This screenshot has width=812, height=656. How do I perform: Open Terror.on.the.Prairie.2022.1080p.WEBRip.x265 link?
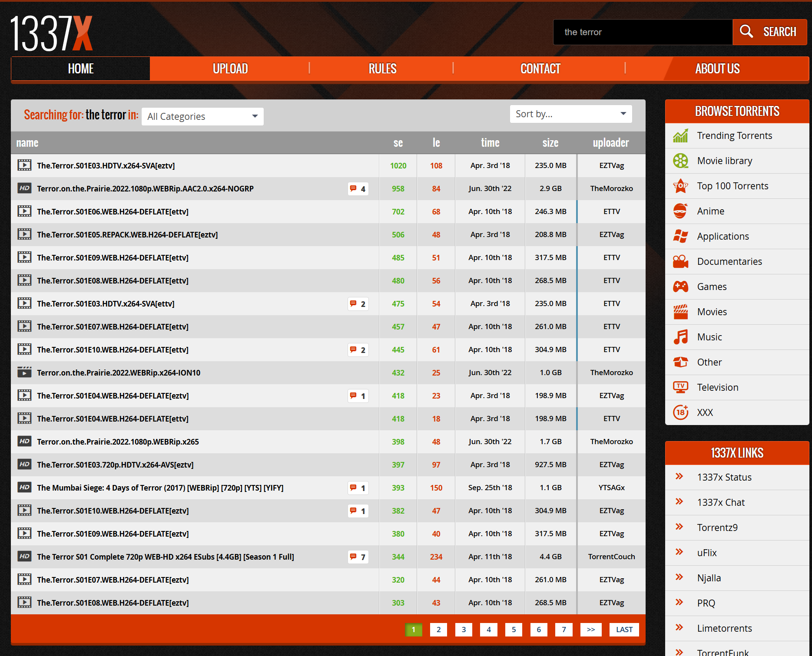click(118, 442)
